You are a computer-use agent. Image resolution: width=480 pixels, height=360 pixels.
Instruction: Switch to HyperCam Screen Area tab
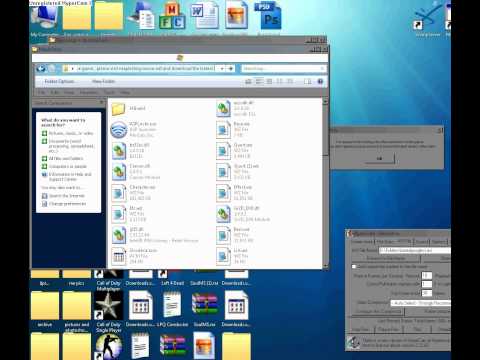[362, 242]
